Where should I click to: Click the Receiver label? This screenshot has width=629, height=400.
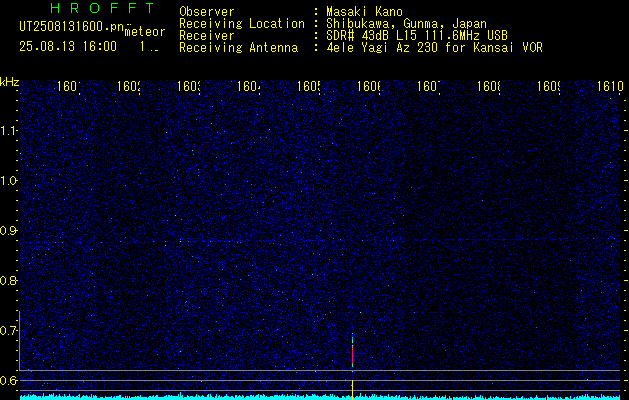[207, 36]
